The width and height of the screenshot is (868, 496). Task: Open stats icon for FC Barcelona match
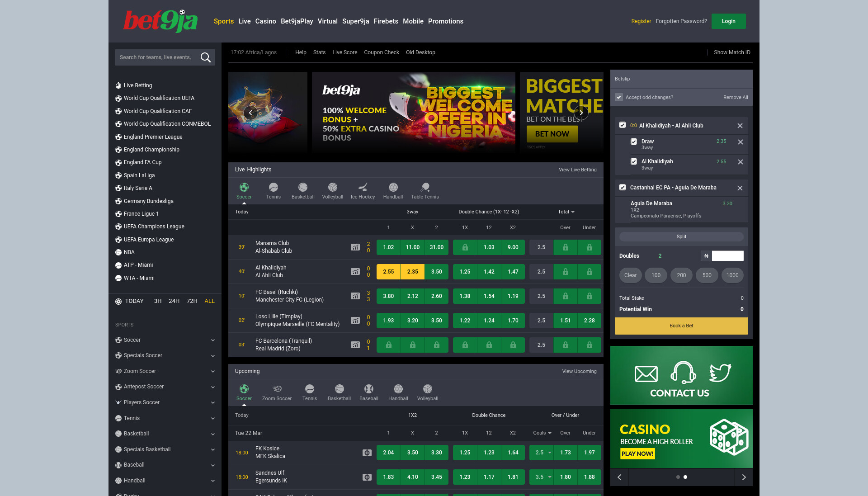click(x=355, y=345)
